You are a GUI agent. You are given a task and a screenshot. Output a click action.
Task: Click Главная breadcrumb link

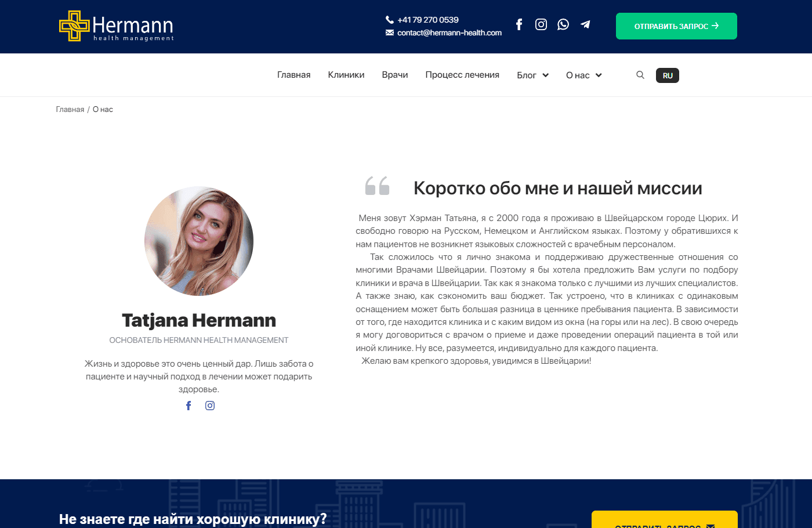coord(70,109)
